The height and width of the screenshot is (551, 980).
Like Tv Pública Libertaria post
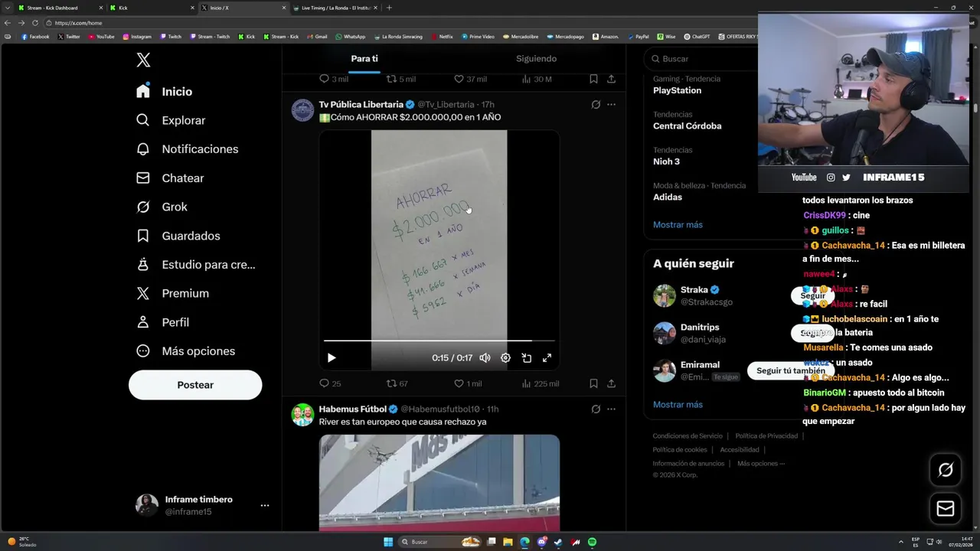tap(468, 383)
